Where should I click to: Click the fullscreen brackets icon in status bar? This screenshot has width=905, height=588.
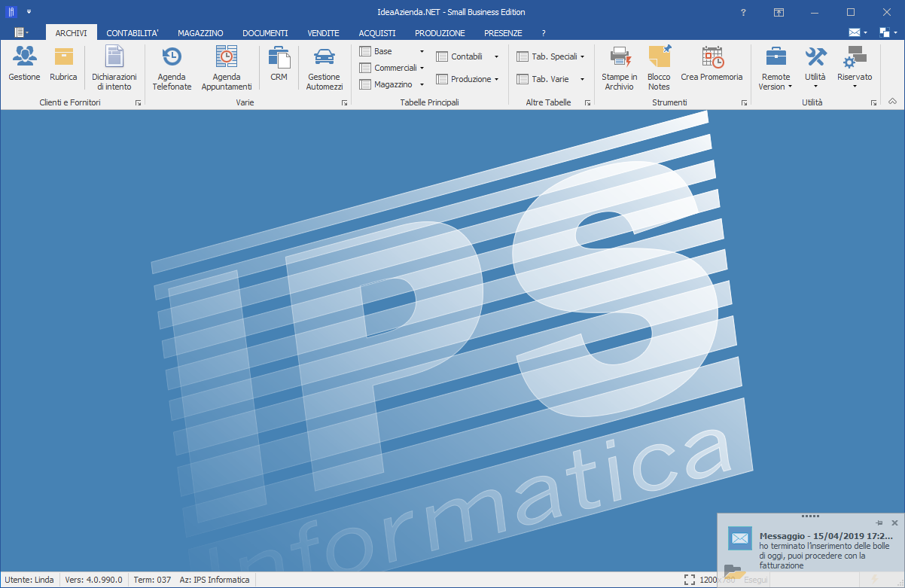point(690,580)
